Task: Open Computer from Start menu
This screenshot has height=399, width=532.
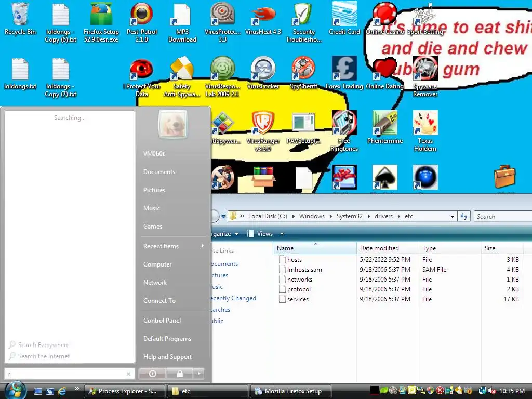Action: click(157, 264)
